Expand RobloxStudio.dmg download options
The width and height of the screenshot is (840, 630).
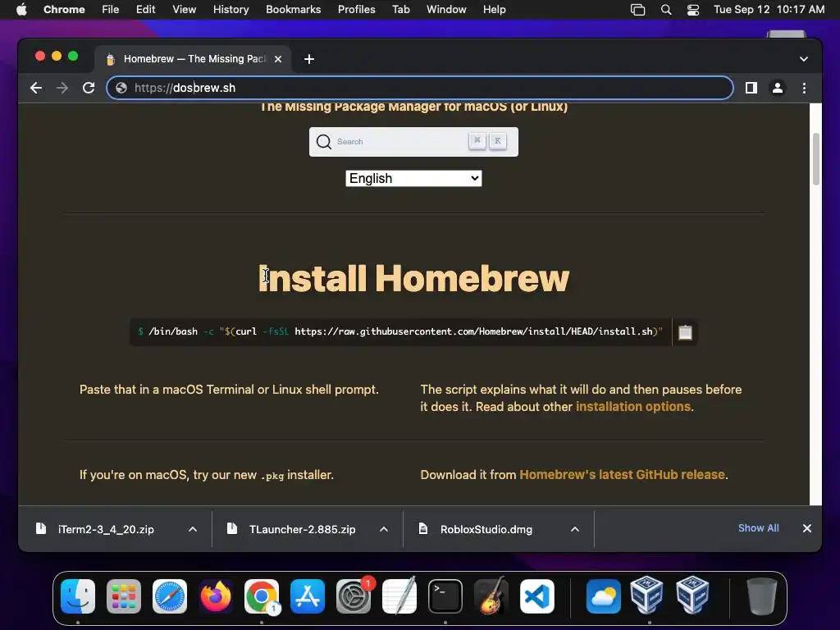(x=575, y=529)
